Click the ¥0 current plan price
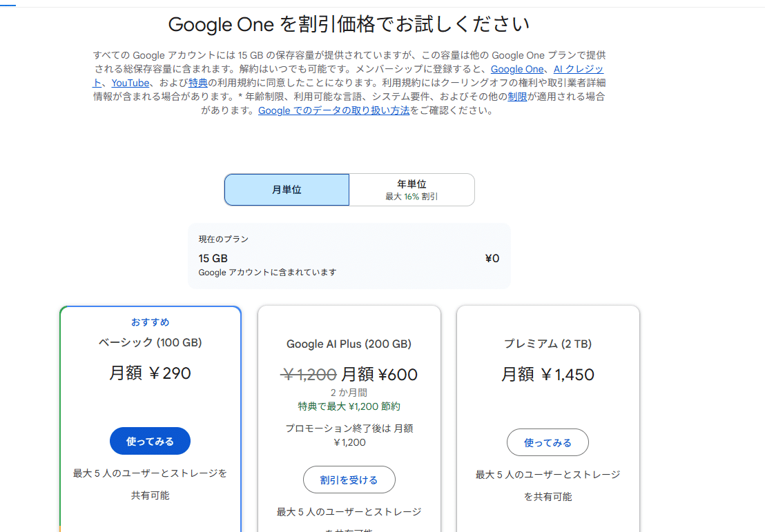765x532 pixels. 492,259
